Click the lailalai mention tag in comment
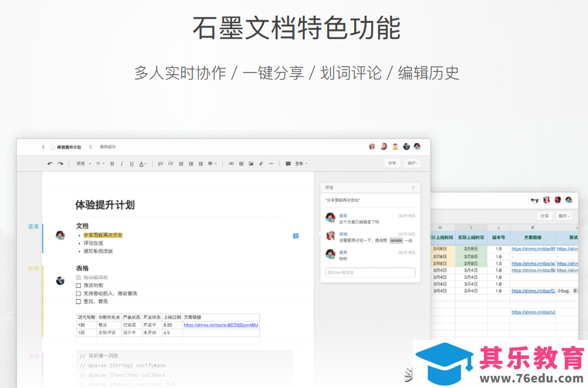Viewport: 588px width, 388px height. [x=396, y=240]
